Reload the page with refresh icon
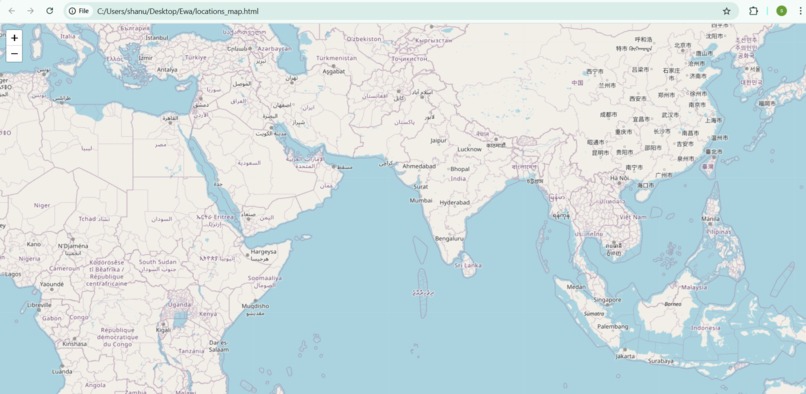806x394 pixels. coord(49,11)
